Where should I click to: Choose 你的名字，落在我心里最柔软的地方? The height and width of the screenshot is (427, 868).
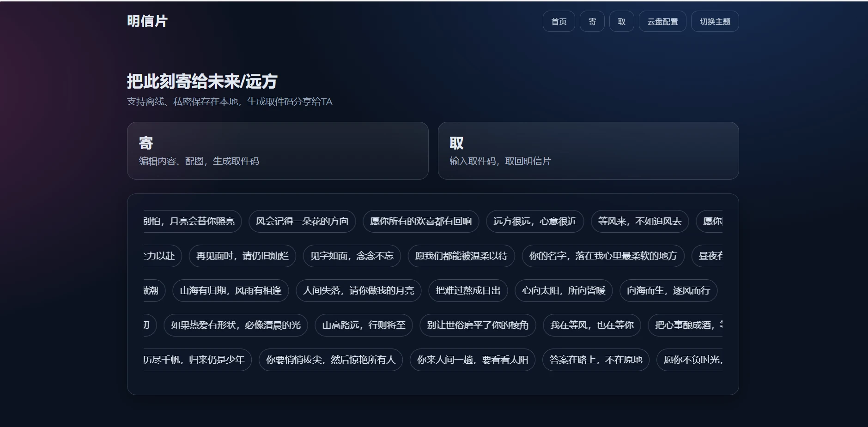[603, 256]
